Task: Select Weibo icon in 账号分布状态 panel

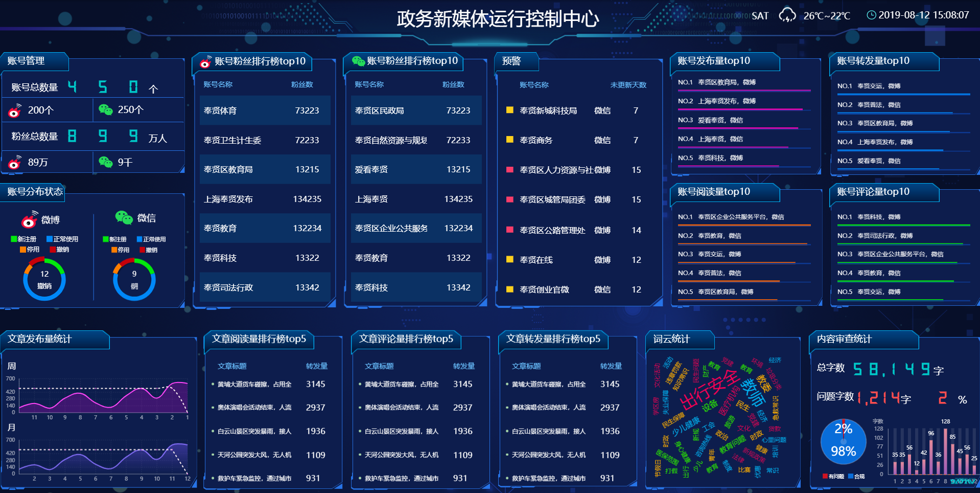Action: [x=30, y=219]
